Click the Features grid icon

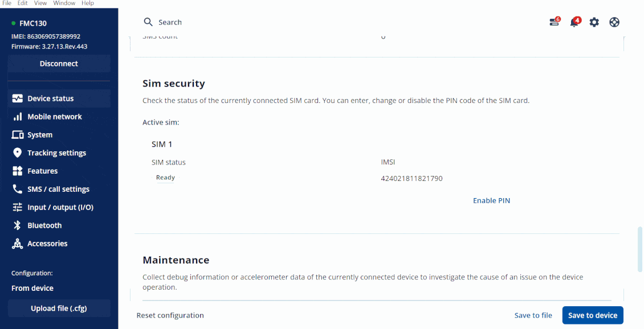17,171
